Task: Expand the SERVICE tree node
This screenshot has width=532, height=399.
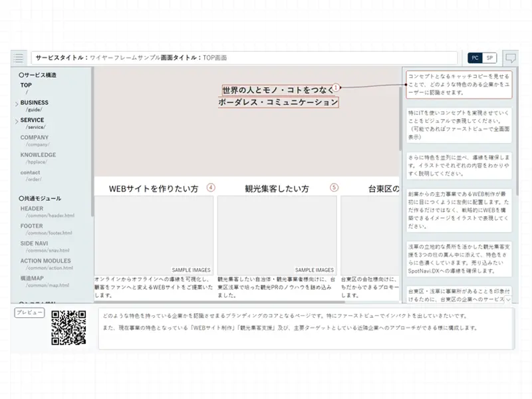Action: click(x=16, y=122)
